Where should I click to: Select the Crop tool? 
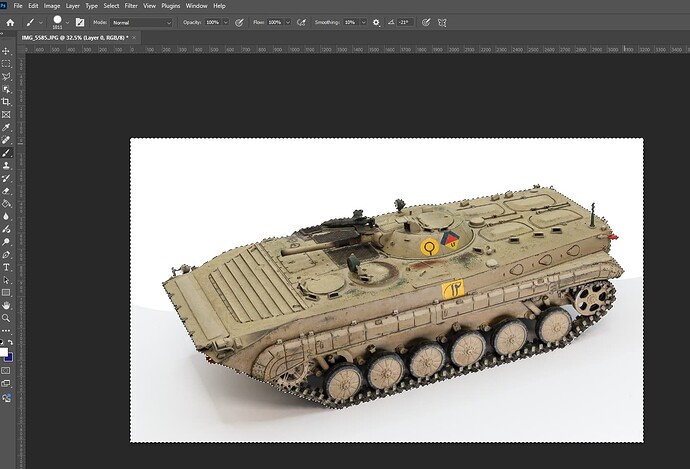coord(6,102)
